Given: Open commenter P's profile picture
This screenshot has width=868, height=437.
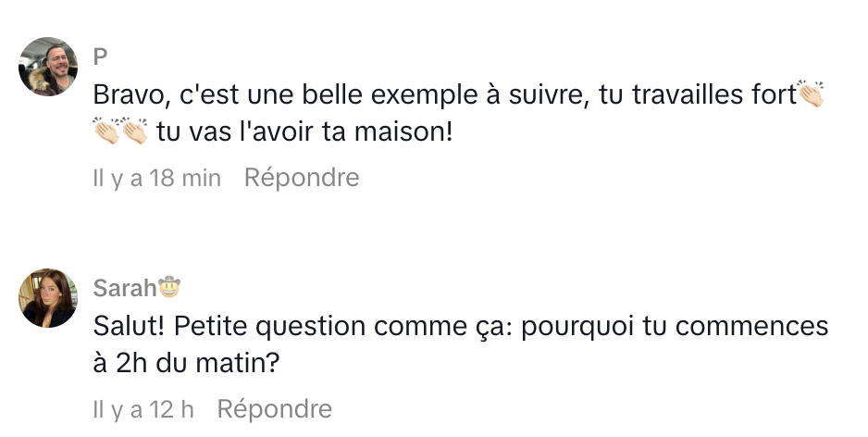Looking at the screenshot, I should tap(48, 67).
